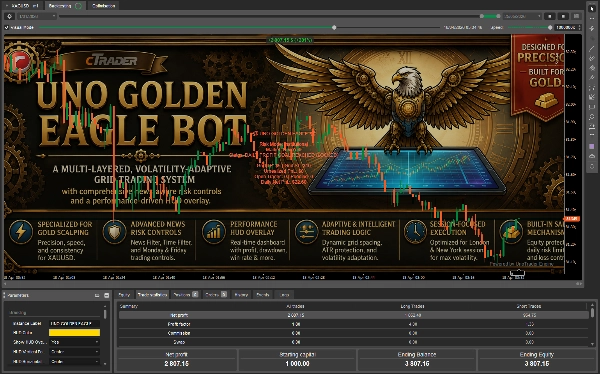Viewport: 600px width, 374px height.
Task: Switch to the Backtesting tab
Action: pyautogui.click(x=65, y=5)
